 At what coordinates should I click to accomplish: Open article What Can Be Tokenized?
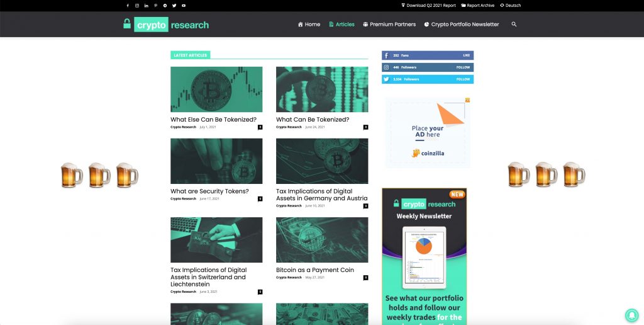tap(313, 120)
